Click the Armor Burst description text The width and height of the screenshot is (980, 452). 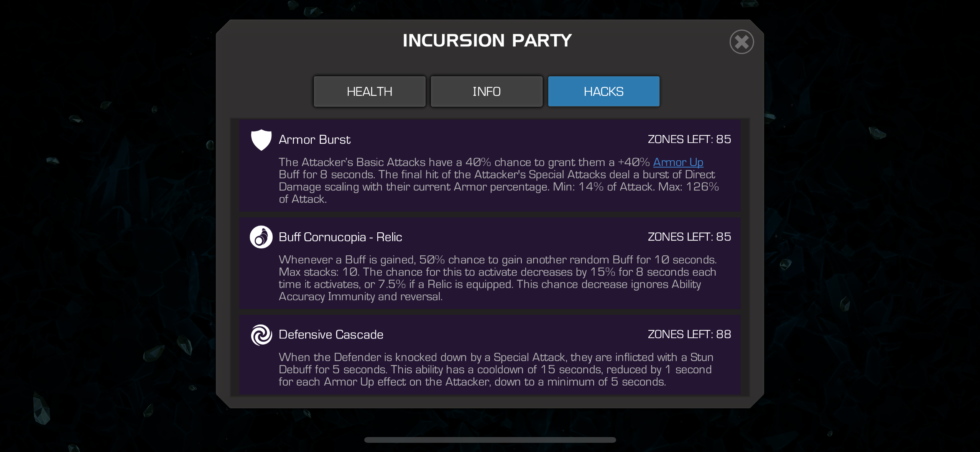[x=498, y=181]
